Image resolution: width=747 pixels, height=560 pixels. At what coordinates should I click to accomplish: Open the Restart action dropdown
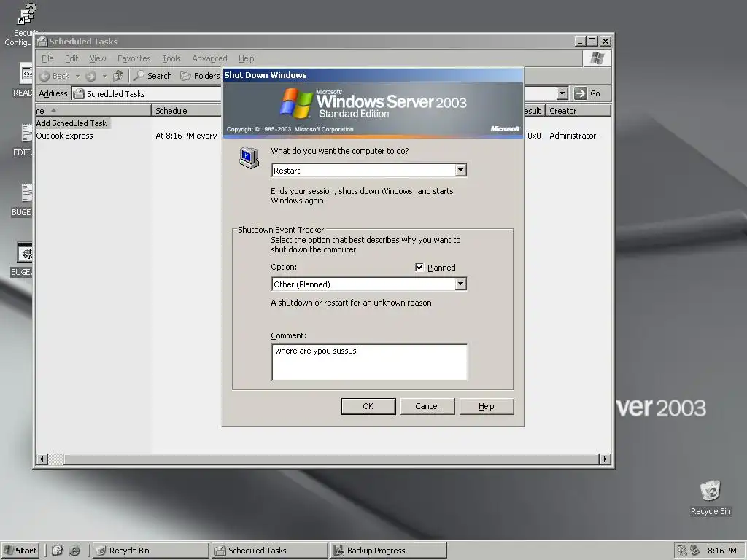click(x=461, y=170)
